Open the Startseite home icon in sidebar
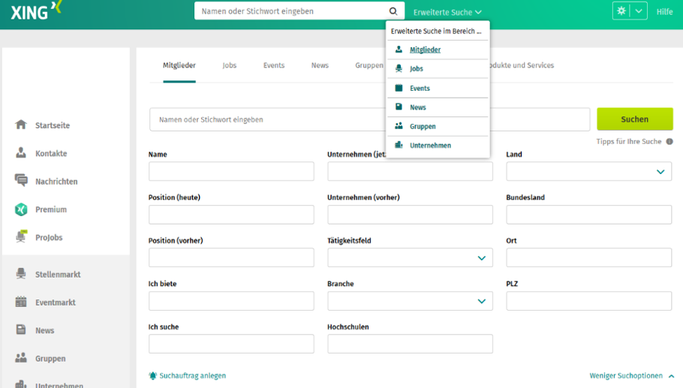The image size is (683, 388). tap(21, 125)
